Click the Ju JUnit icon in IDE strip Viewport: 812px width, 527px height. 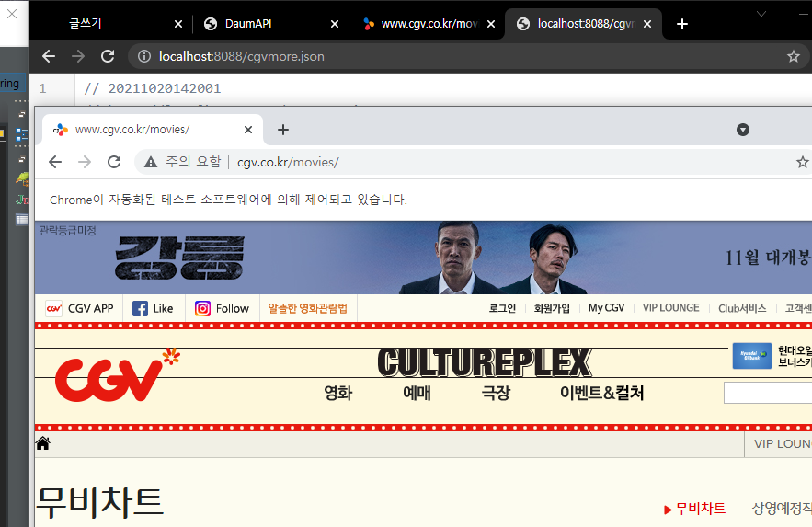(22, 200)
